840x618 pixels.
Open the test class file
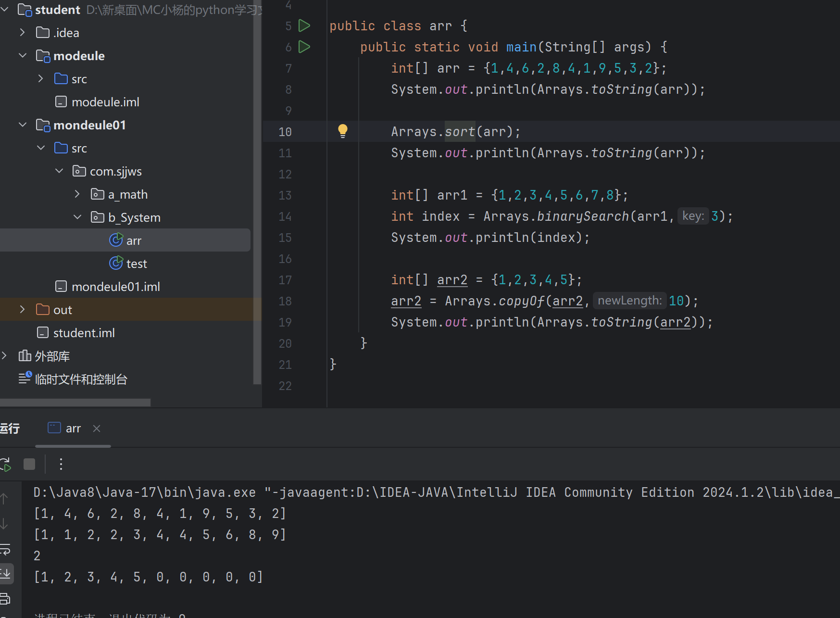[136, 264]
